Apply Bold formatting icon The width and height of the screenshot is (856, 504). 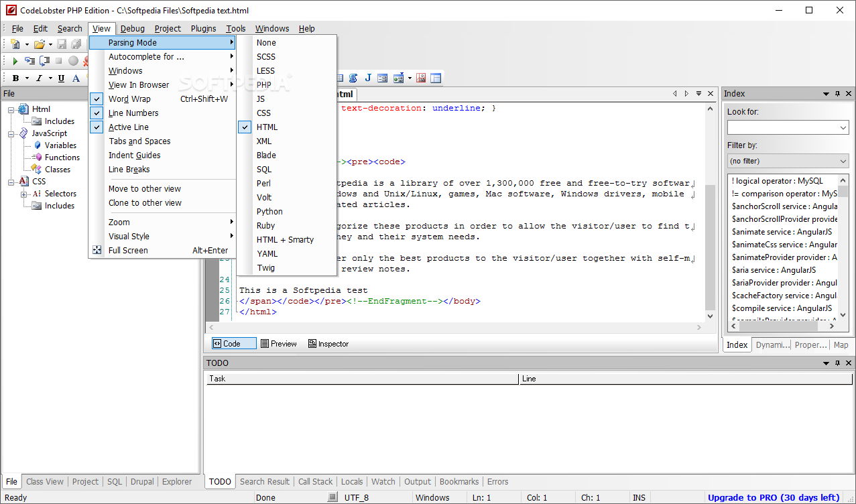pyautogui.click(x=15, y=78)
